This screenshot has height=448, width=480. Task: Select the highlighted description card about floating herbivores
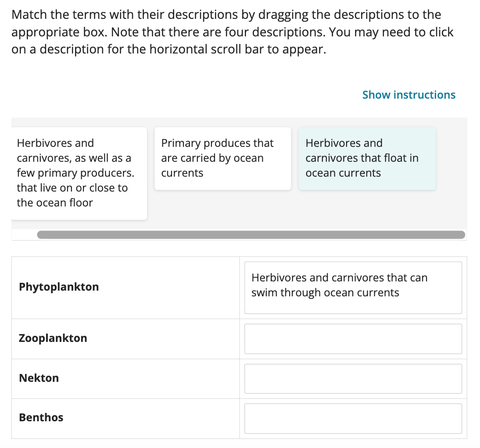tap(367, 158)
